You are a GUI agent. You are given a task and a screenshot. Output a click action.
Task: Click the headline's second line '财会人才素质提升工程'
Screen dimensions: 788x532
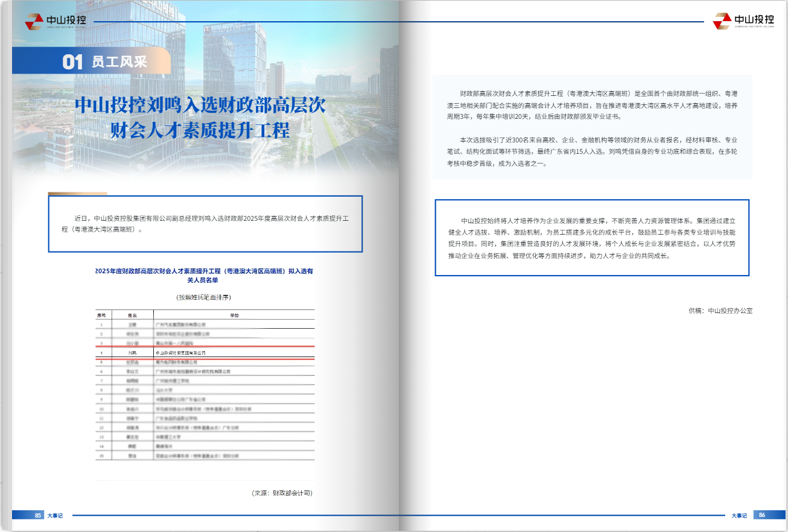[200, 130]
